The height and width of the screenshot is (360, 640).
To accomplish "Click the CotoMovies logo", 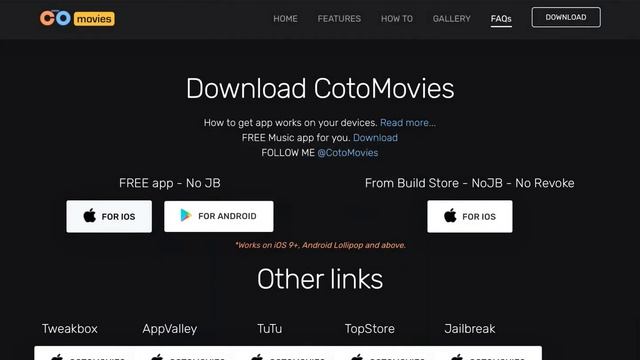I will [x=77, y=18].
